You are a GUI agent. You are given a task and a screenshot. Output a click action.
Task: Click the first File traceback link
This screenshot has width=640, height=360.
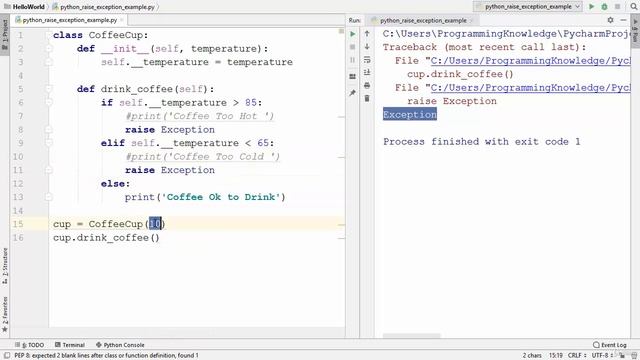click(x=530, y=60)
